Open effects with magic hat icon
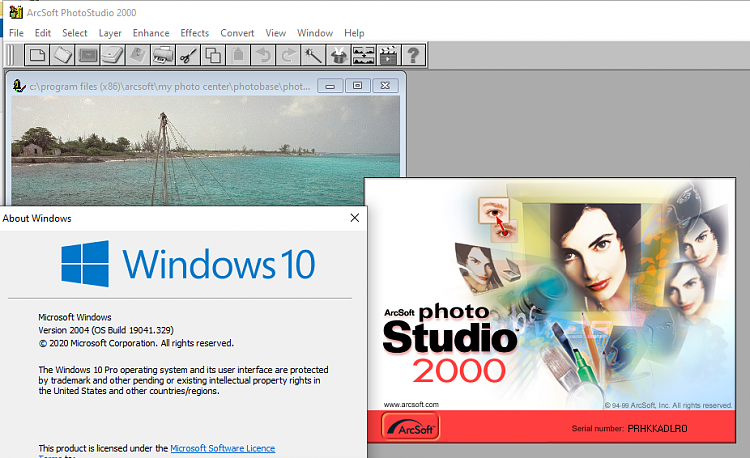Viewport: 750px width, 458px height. (x=339, y=55)
